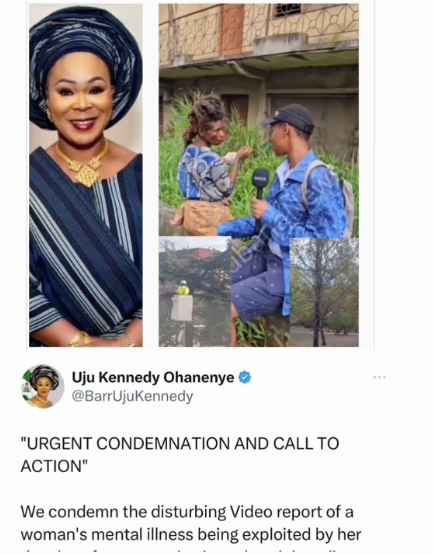
Task: Click the microphone held by the interviewer
Action: [261, 183]
